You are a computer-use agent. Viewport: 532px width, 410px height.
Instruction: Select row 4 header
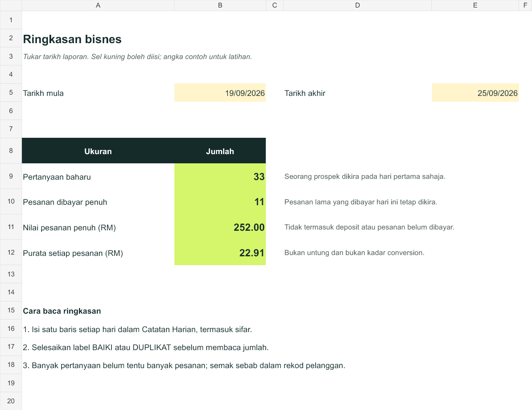(11, 75)
